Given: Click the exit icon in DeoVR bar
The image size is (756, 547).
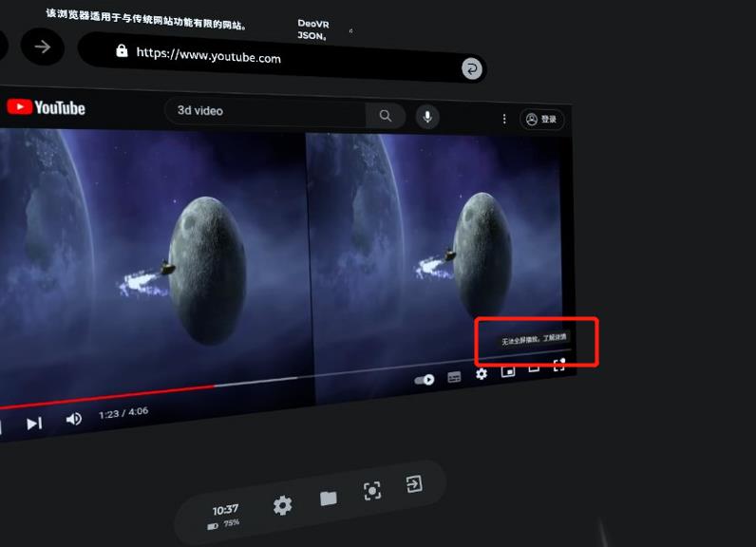Looking at the screenshot, I should 414,484.
